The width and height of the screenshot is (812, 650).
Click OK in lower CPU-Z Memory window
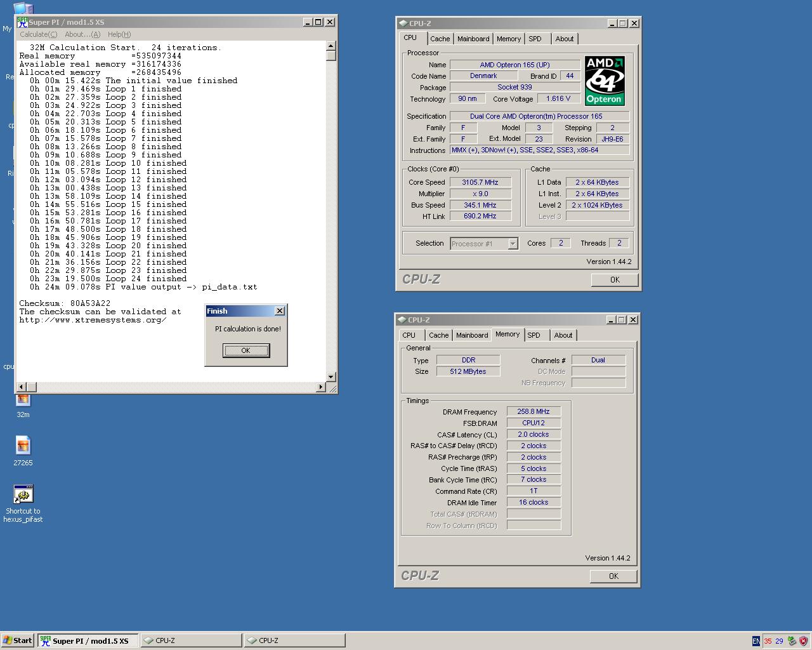click(613, 576)
